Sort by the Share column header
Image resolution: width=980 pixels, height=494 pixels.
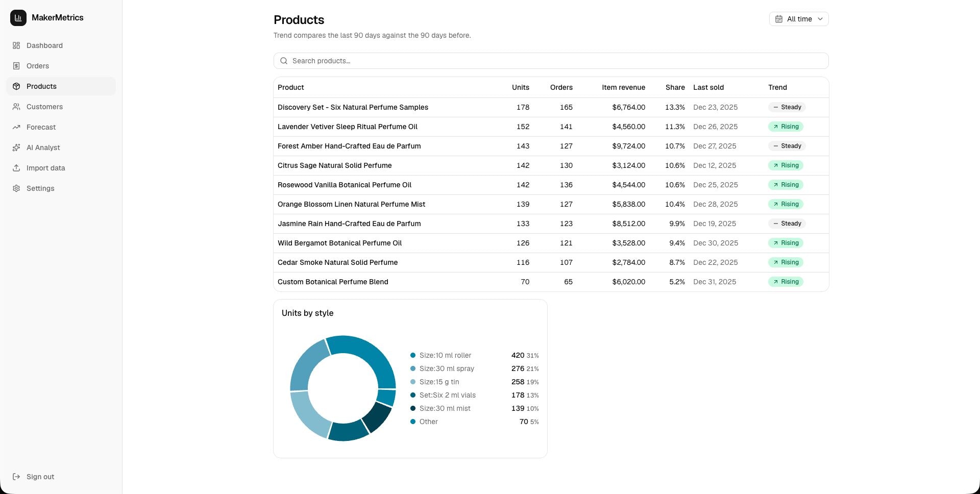(x=675, y=87)
